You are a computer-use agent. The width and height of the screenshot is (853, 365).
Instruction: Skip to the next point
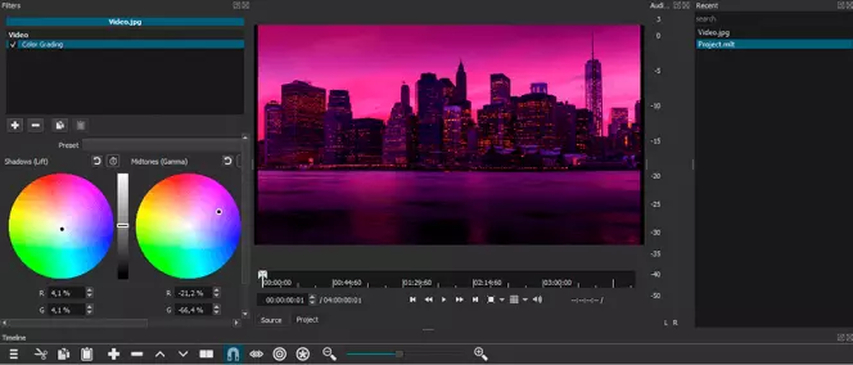475,300
